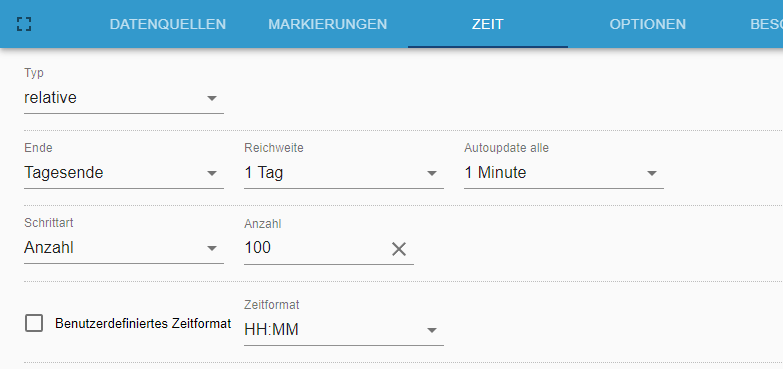Click arrow icon beside 1 Minute
Viewport: 783px width, 369px height.
[x=652, y=173]
